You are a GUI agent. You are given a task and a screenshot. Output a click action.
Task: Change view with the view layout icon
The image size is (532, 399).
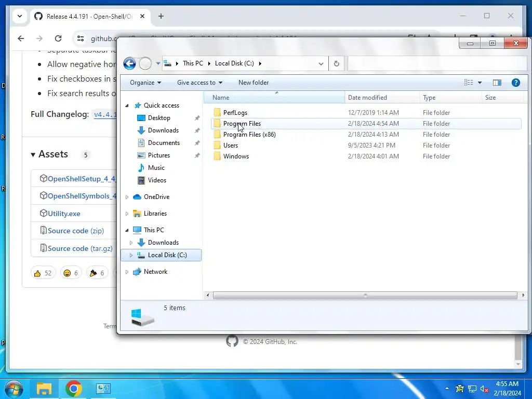[469, 83]
